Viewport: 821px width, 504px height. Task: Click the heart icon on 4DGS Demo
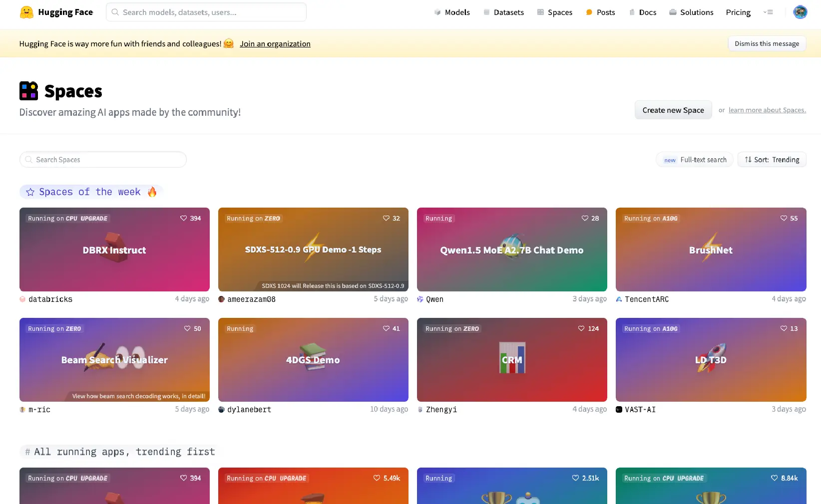[386, 328]
